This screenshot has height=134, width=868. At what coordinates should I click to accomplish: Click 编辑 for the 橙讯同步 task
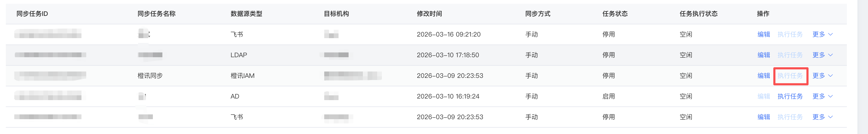coord(763,76)
